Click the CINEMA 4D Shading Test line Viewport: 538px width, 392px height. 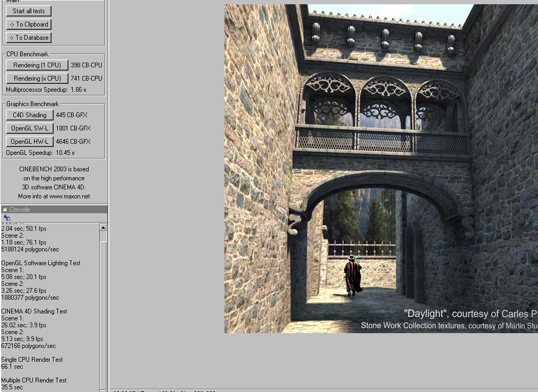[34, 311]
